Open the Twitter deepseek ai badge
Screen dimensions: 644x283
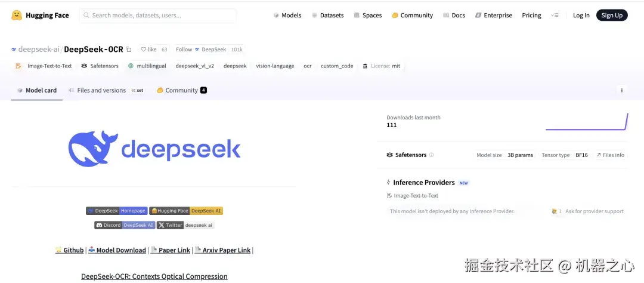click(x=185, y=225)
